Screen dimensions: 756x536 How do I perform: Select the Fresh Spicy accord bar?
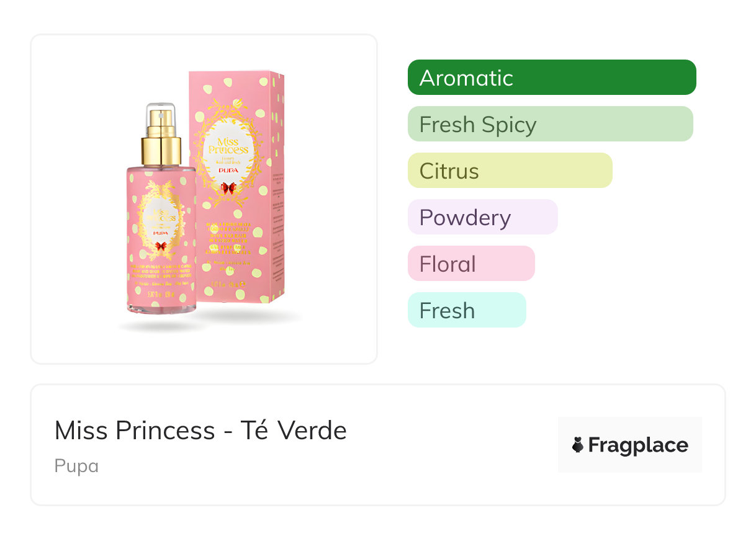(x=550, y=124)
